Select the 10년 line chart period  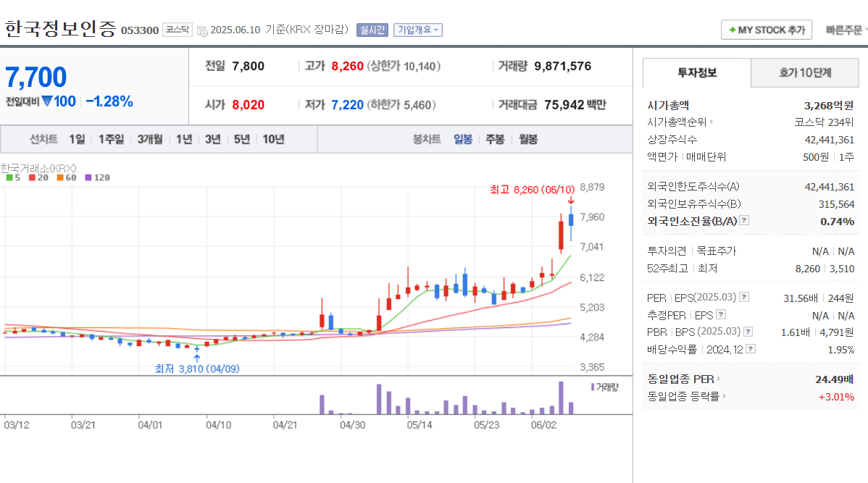[x=273, y=140]
